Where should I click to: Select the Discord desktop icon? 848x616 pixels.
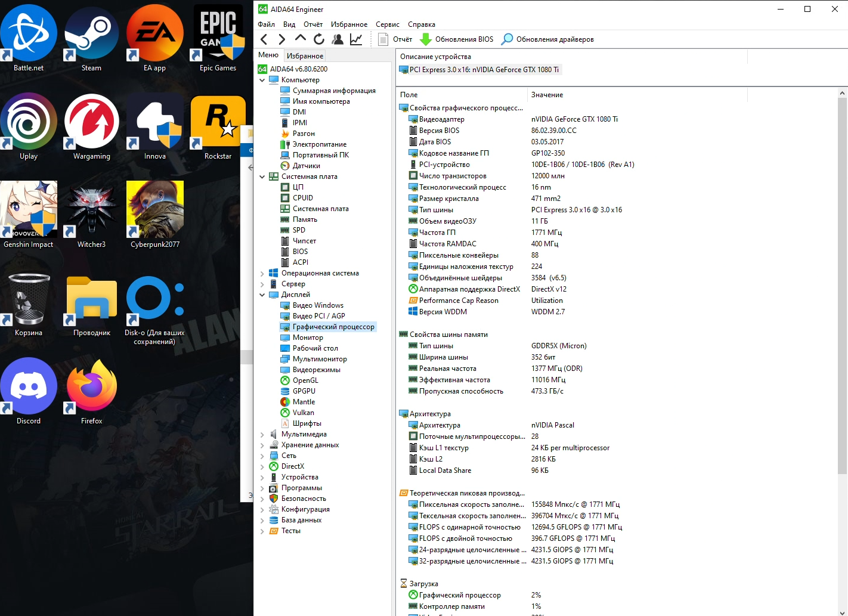click(x=29, y=391)
